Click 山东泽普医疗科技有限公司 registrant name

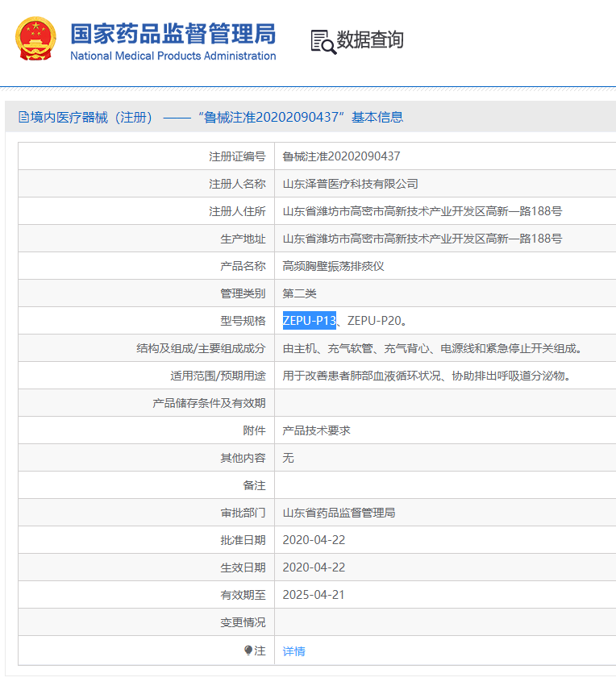[x=350, y=184]
